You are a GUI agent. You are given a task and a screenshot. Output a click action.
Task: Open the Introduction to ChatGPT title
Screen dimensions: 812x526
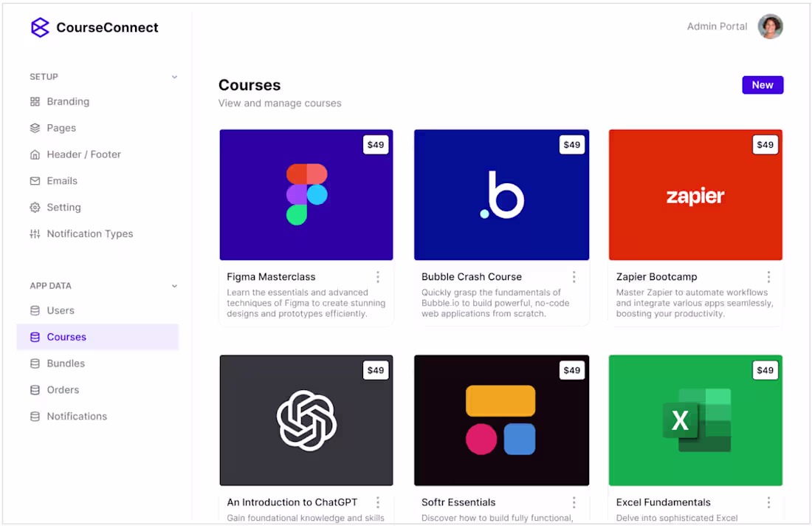coord(292,502)
